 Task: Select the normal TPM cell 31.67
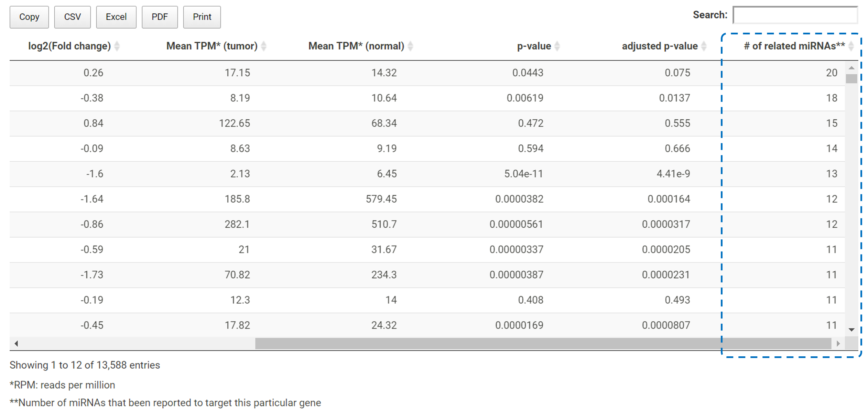coord(384,249)
